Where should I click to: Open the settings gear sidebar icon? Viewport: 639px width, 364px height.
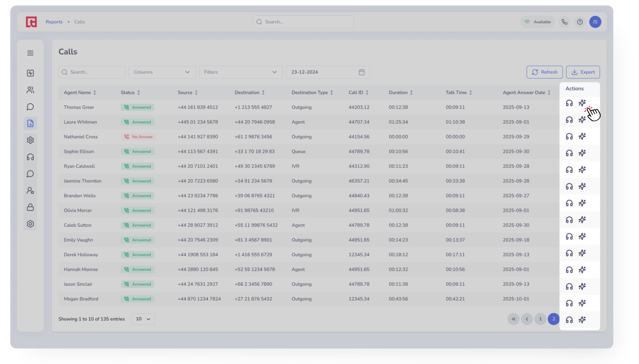point(30,140)
